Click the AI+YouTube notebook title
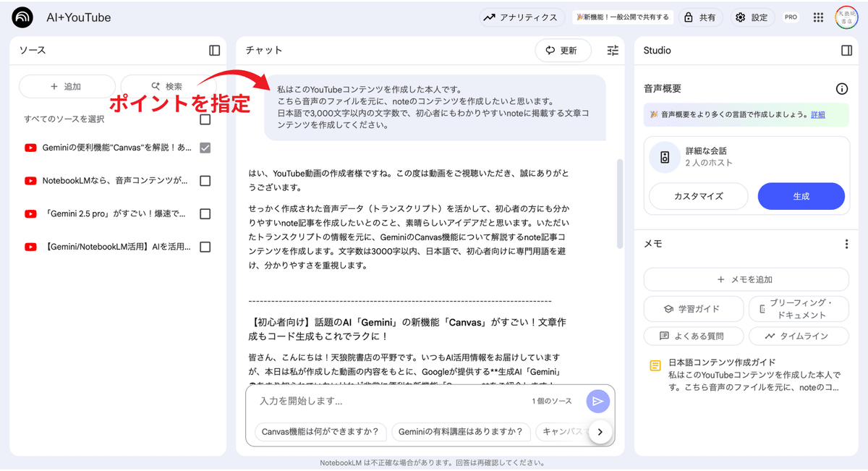The image size is (868, 471). [x=79, y=17]
